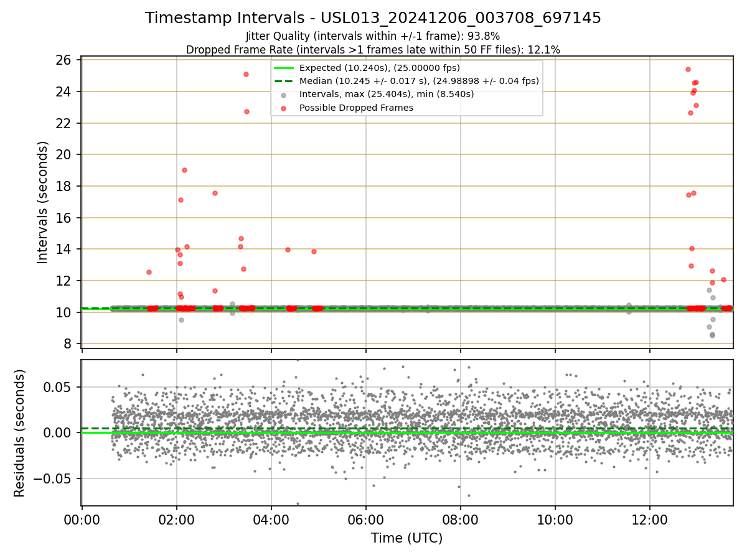Click legend entry 'Expected (10.240s), (25.00000 fps)'

click(380, 68)
